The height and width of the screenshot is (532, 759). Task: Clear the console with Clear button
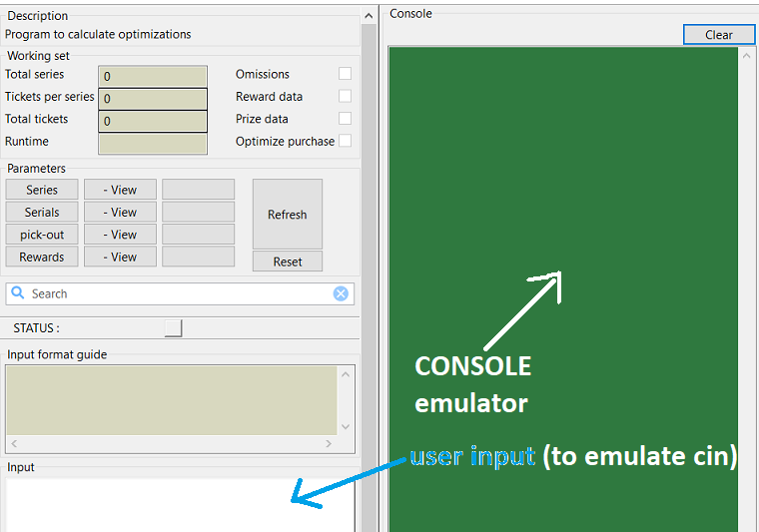[719, 35]
